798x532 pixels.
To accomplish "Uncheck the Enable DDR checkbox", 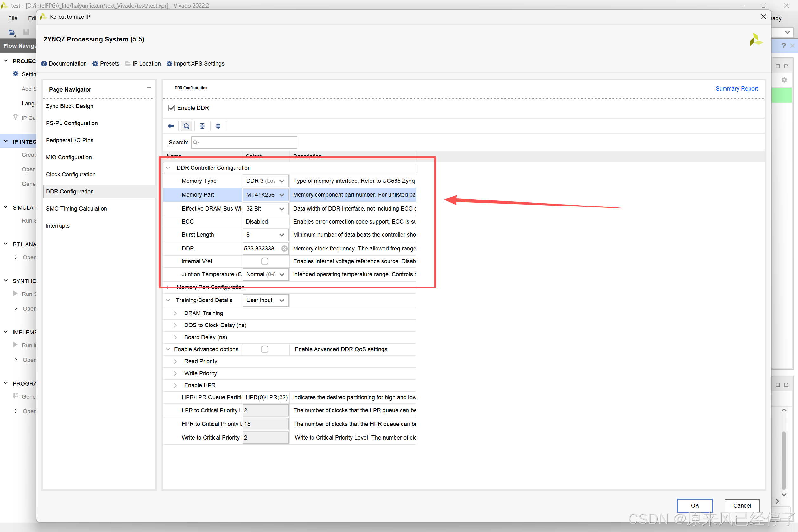I will (x=172, y=108).
